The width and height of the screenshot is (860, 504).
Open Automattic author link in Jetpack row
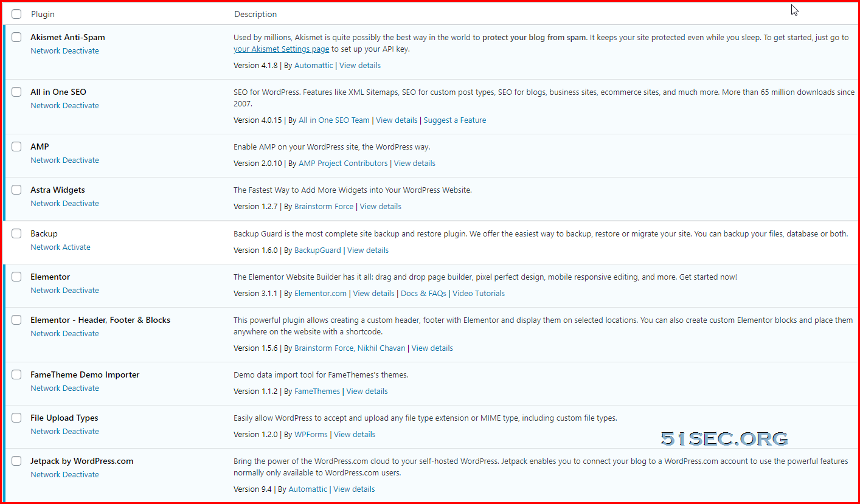(x=308, y=489)
